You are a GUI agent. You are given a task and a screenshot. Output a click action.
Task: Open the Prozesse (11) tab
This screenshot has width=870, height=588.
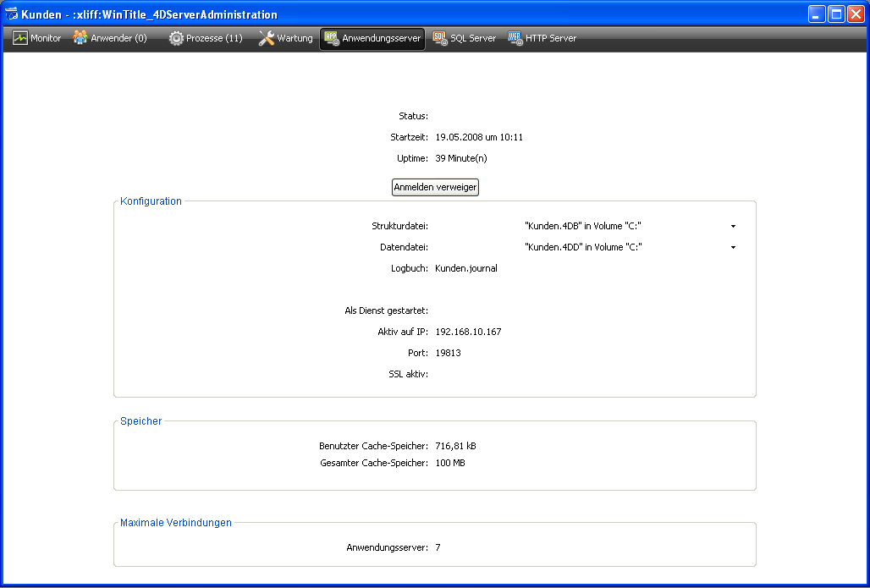(x=206, y=38)
